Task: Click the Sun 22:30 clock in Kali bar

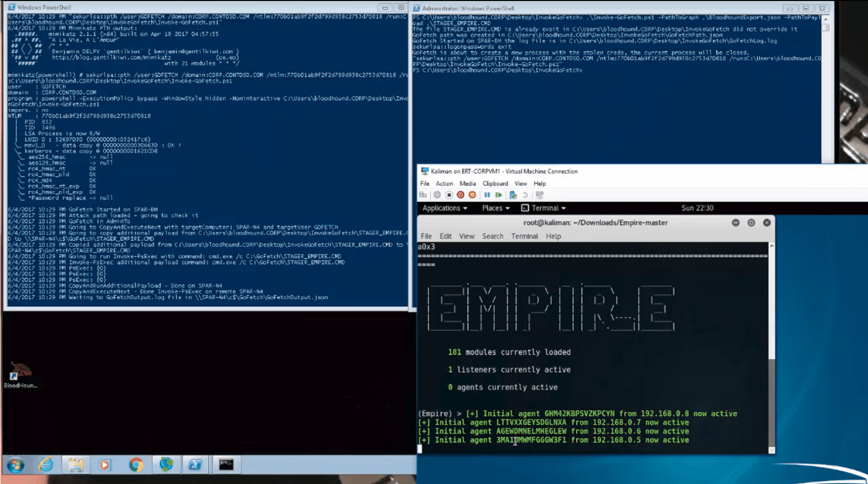Action: point(697,208)
